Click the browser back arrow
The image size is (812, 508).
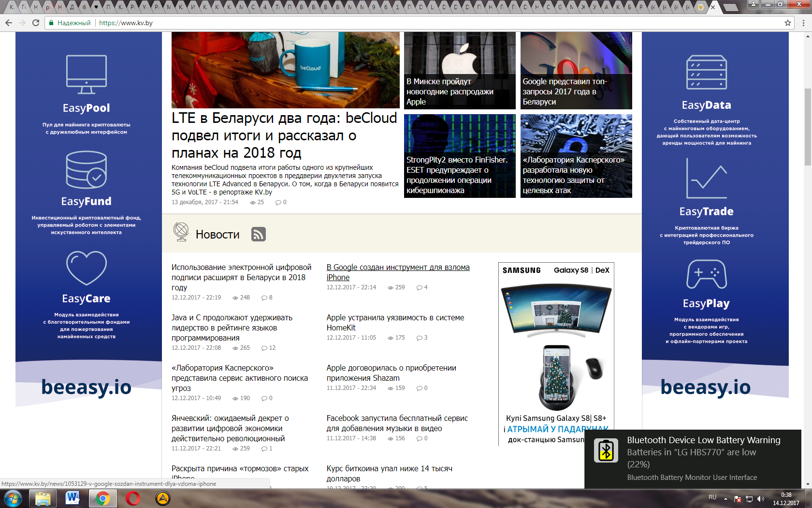pos(9,23)
